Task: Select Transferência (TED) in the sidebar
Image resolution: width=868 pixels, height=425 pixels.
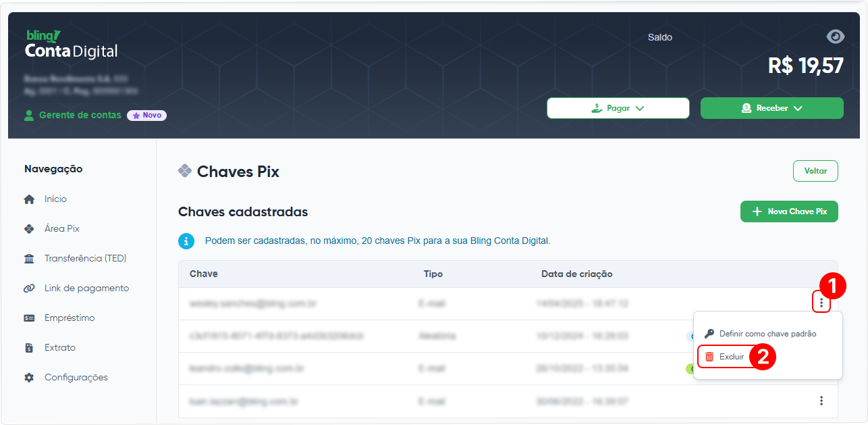Action: (76, 259)
